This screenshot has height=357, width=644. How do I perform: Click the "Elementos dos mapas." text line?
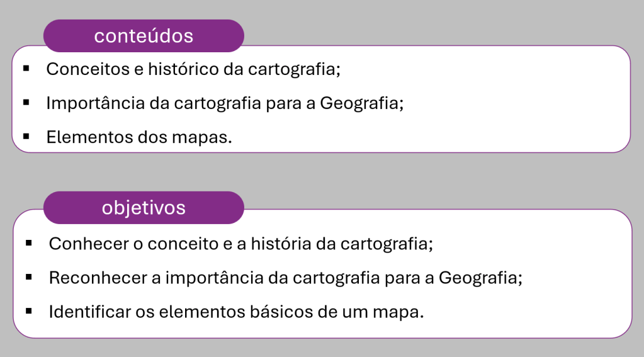(139, 137)
